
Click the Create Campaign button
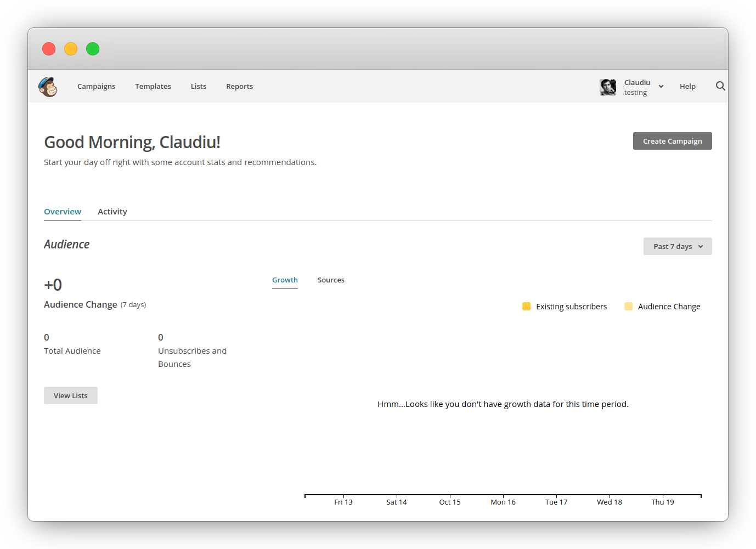(x=672, y=141)
